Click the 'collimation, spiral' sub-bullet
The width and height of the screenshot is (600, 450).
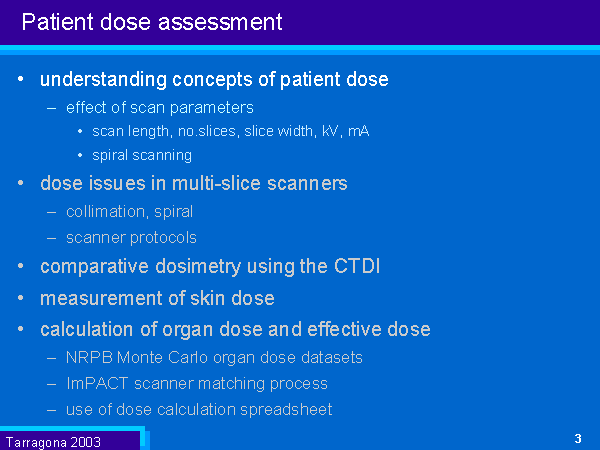pyautogui.click(x=130, y=211)
